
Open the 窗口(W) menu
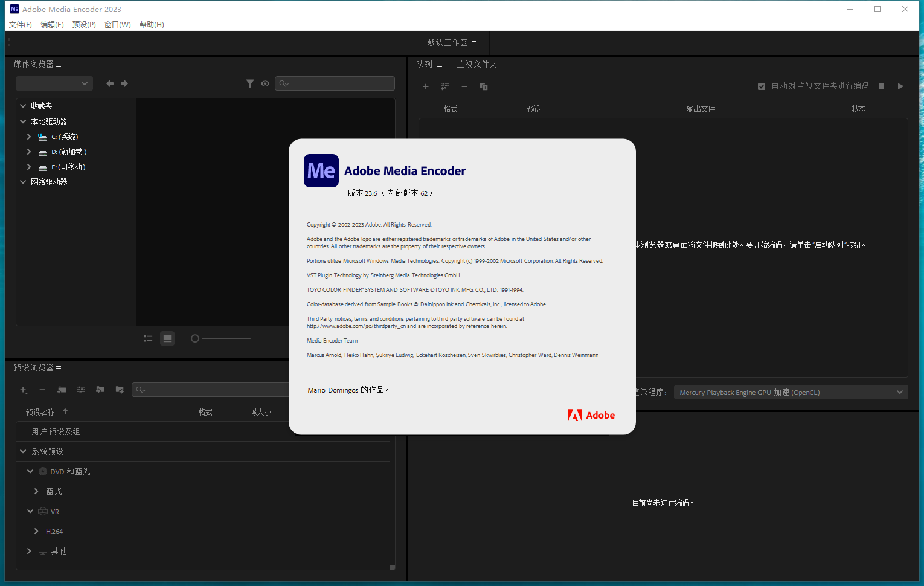pos(117,25)
